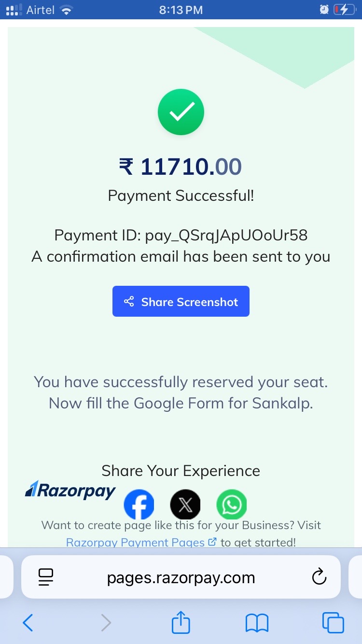Go back with browser back arrow
Image resolution: width=362 pixels, height=644 pixels.
point(28,623)
